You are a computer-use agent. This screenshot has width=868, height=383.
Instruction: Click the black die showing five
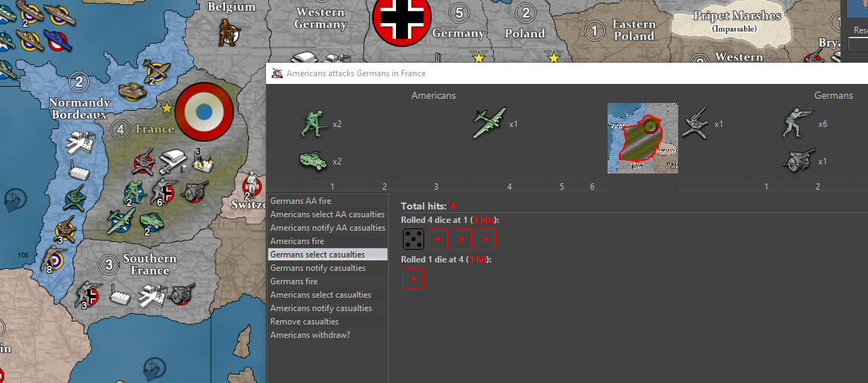tap(413, 239)
